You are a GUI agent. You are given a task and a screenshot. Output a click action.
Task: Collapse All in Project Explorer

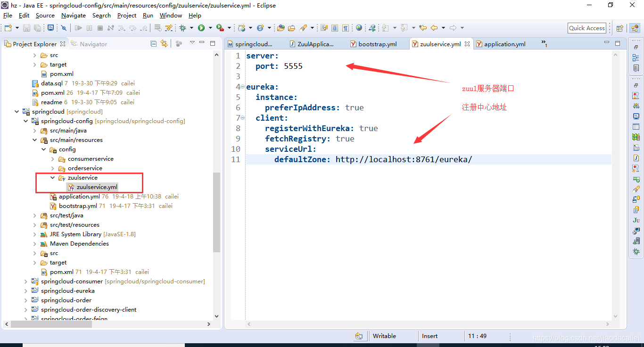(x=153, y=43)
